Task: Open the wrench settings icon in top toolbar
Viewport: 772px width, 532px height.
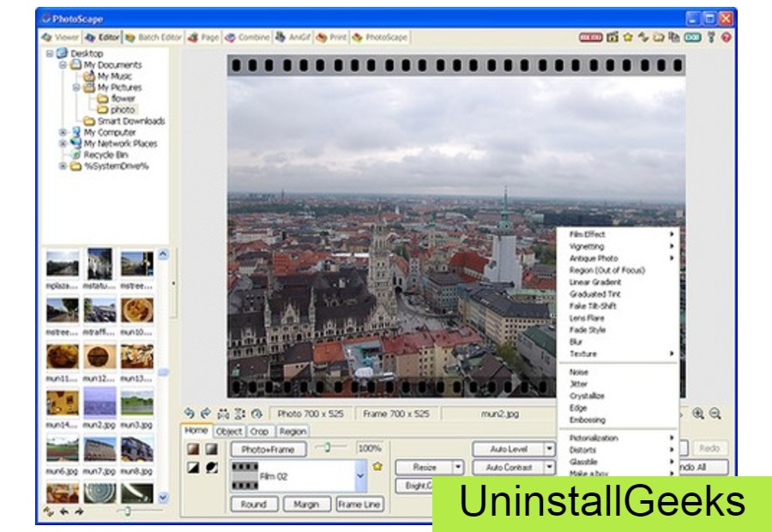Action: pos(711,37)
